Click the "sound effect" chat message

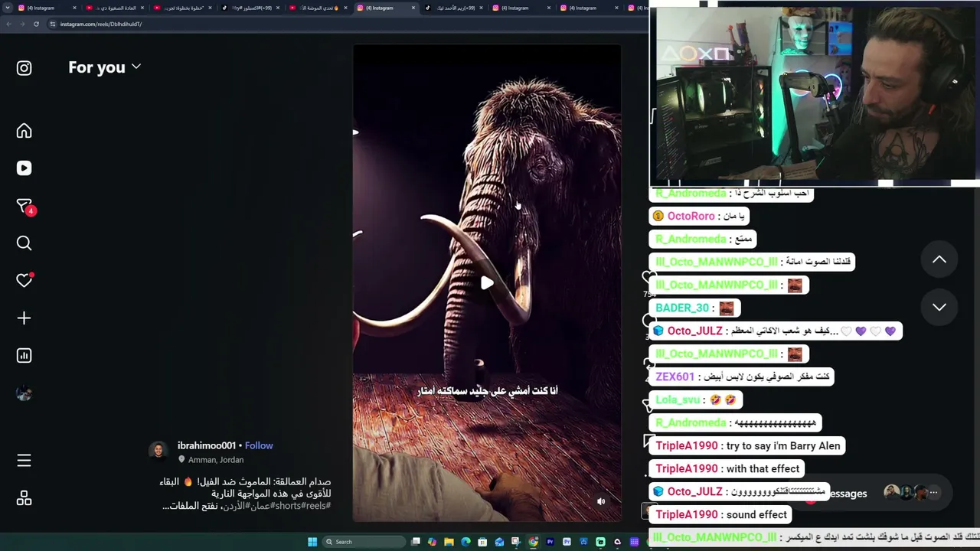(756, 514)
